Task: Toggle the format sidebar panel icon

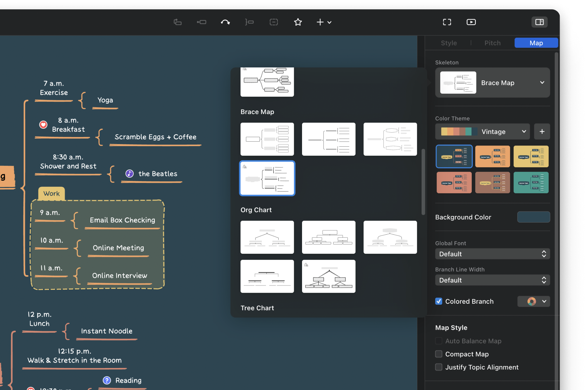Action: pos(539,22)
